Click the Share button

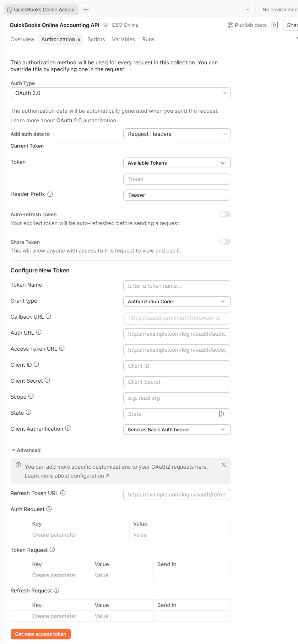(x=291, y=25)
